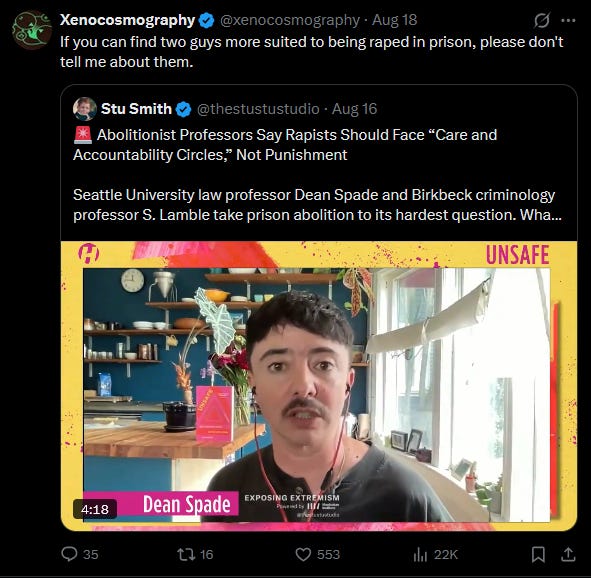591x578 pixels.
Task: Open Xenocosmography's profile avatar
Action: pos(32,31)
